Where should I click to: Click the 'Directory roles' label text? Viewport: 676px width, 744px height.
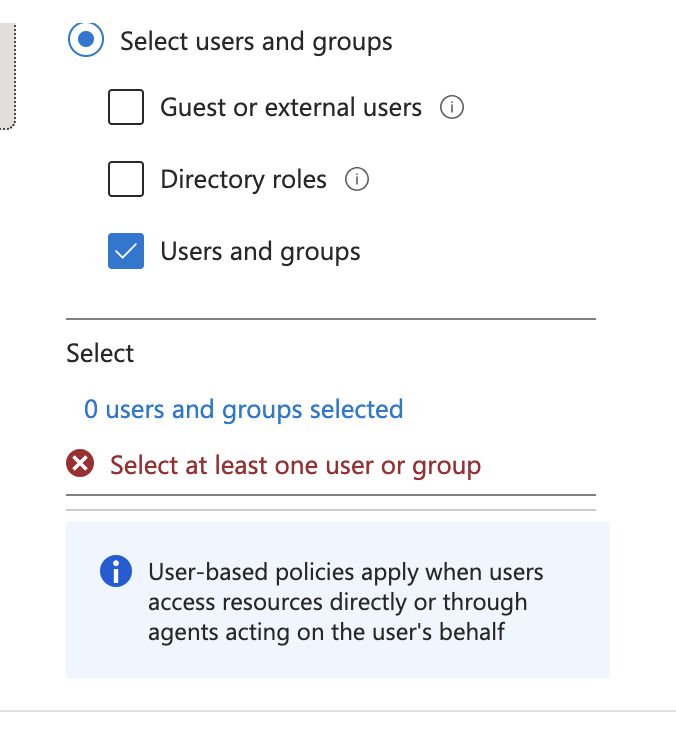tap(243, 179)
